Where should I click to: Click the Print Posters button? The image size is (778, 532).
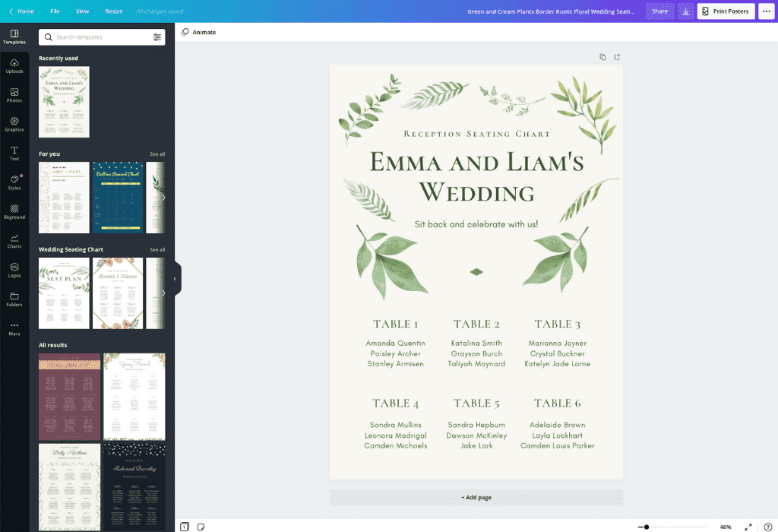(726, 11)
